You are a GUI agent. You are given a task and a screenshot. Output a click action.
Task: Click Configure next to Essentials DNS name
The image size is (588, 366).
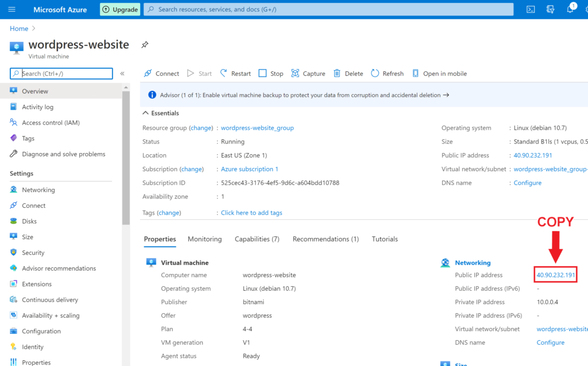coord(528,183)
